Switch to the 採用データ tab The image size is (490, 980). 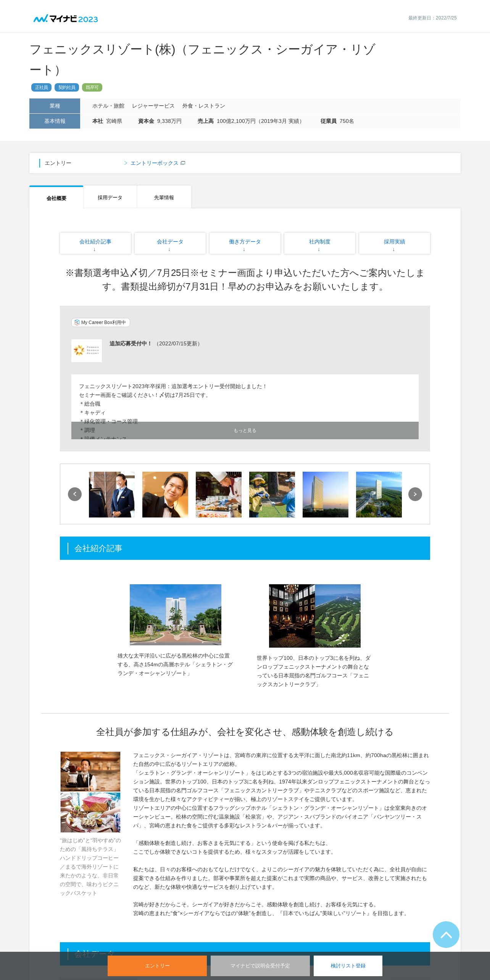[x=110, y=197]
